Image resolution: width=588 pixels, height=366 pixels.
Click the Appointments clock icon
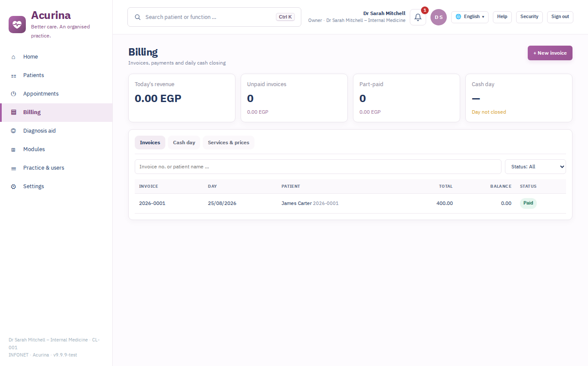[13, 94]
